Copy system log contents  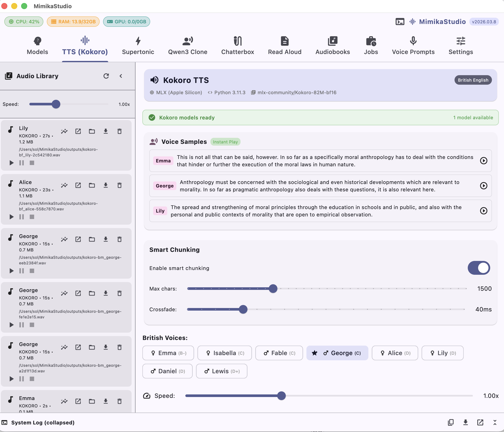click(451, 422)
